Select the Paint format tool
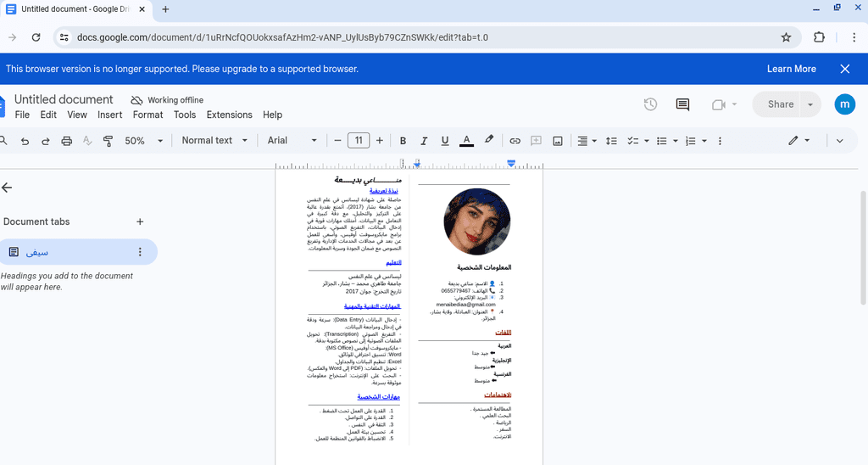This screenshot has height=465, width=868. click(108, 141)
